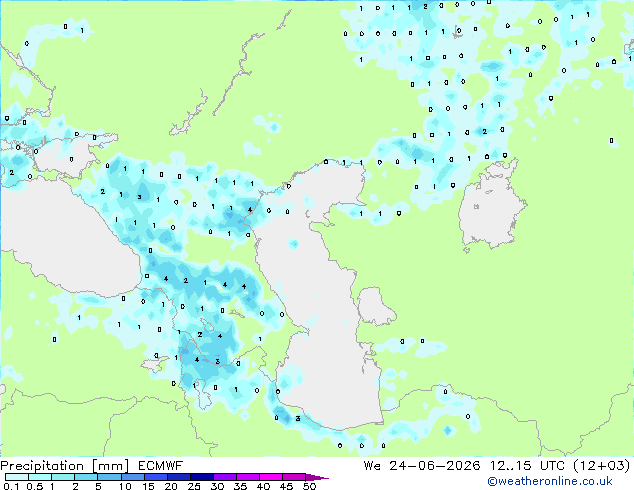Click the 1–2 mm legend color swatch
The image size is (634, 490).
pyautogui.click(x=63, y=477)
